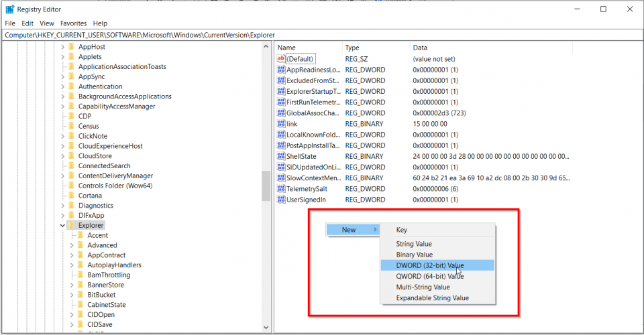Viewport: 644px width, 335px height.
Task: Sort values by the Type column header
Action: (x=376, y=48)
